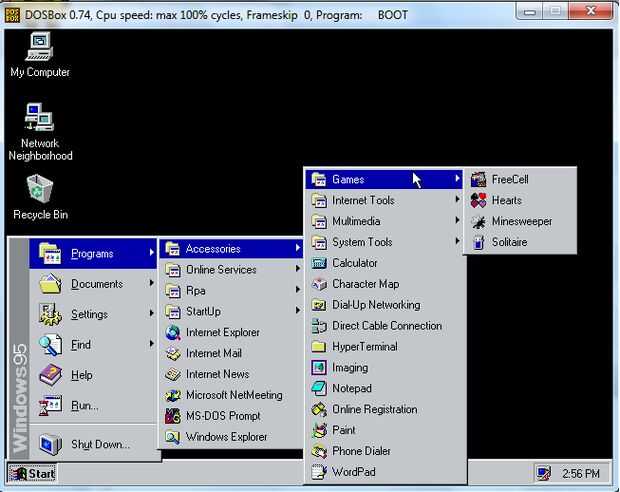
Task: Choose Shut Down... label in Start menu
Action: (x=100, y=445)
